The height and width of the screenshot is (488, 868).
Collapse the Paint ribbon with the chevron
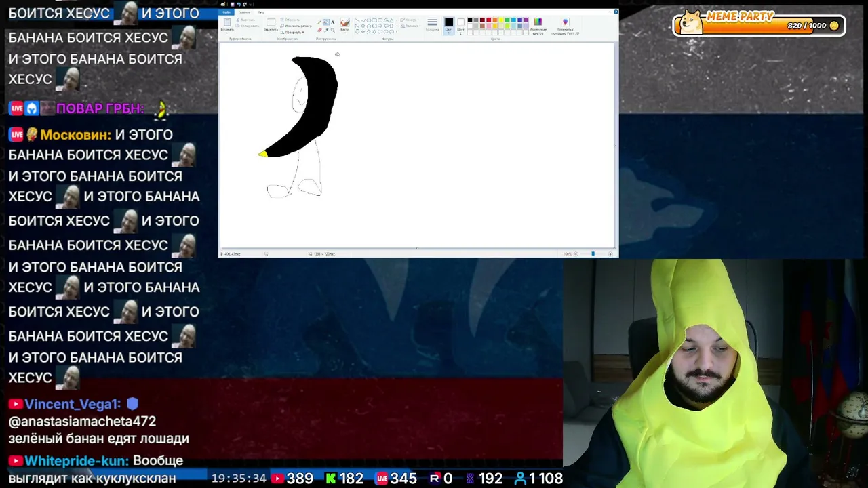608,12
